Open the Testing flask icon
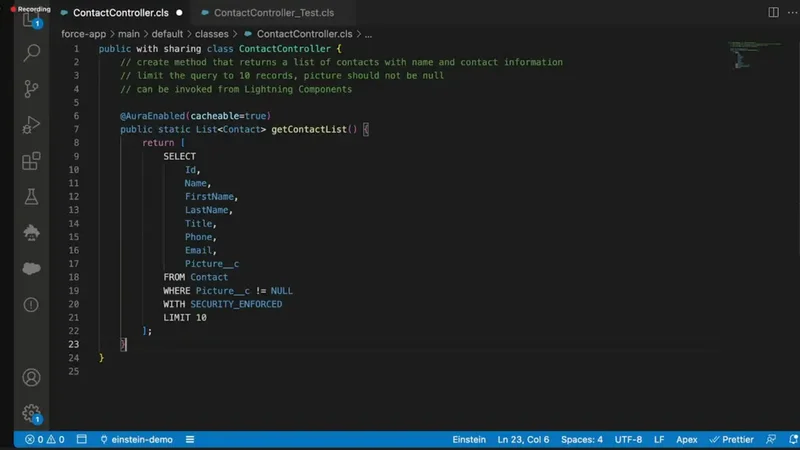Screen dimensions: 800x450 [32, 197]
